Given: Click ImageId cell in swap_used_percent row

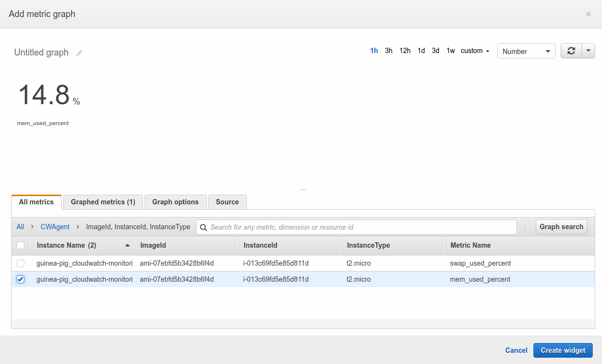Looking at the screenshot, I should click(177, 263).
